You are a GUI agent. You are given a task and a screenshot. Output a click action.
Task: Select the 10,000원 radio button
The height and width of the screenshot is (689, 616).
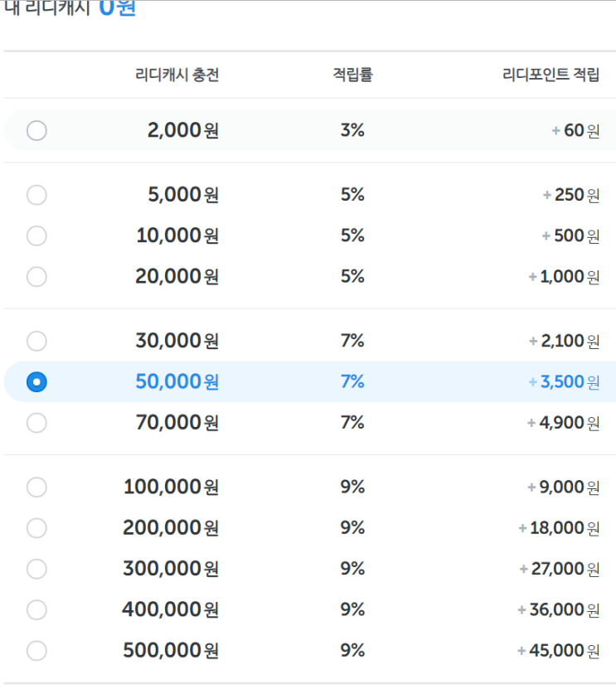(x=36, y=235)
